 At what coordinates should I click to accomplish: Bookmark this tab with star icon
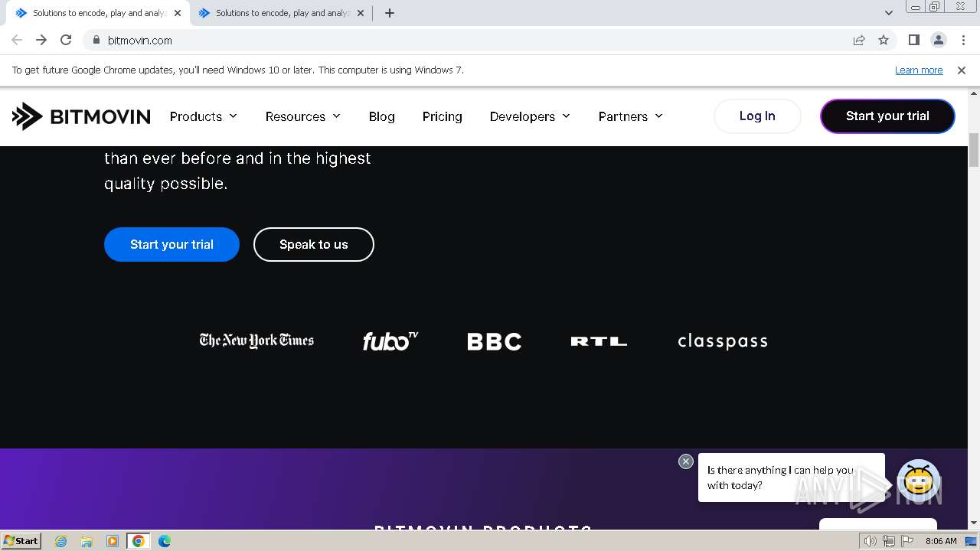click(884, 40)
